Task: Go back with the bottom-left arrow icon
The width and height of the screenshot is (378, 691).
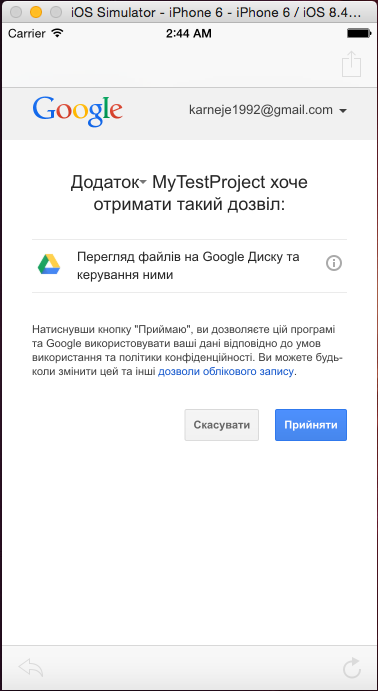Action: pos(31,668)
